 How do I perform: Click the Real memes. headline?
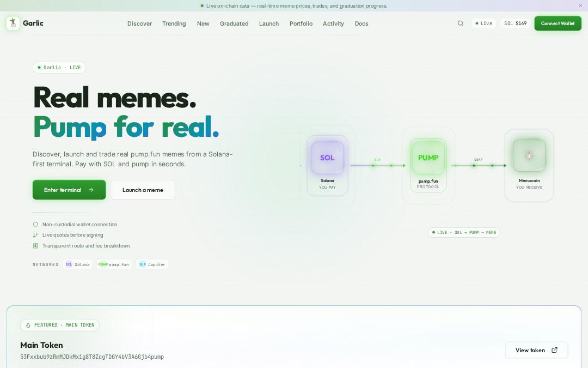(115, 98)
